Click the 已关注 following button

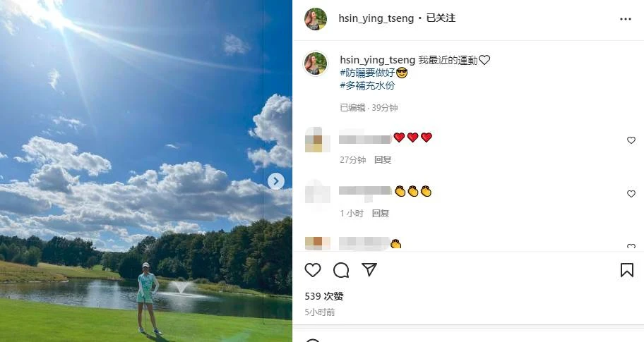click(x=441, y=18)
